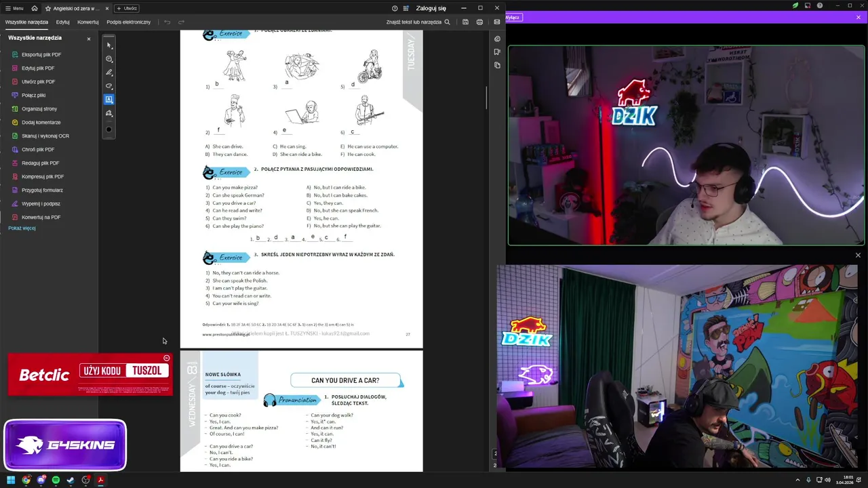Open Adobe Acrobat taskbar icon
Image resolution: width=868 pixels, height=488 pixels.
click(100, 480)
